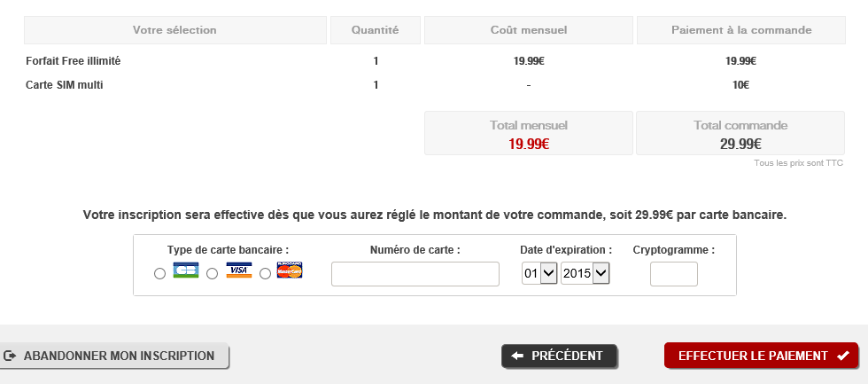Click the left arrow icon on Précédent
Viewport: 868px width, 384px height.
518,356
